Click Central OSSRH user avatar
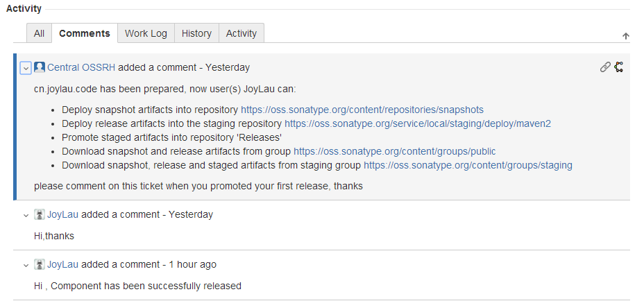This screenshot has height=301, width=644. pos(40,67)
